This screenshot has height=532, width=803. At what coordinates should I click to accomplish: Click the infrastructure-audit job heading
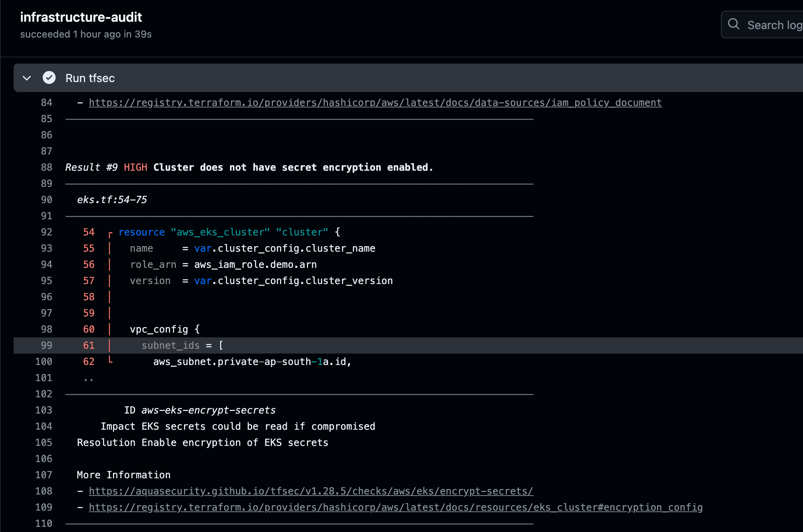click(81, 17)
